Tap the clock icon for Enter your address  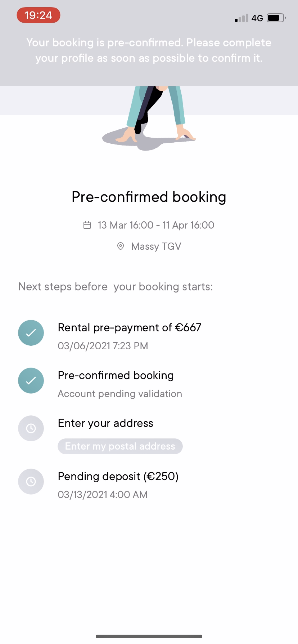31,428
